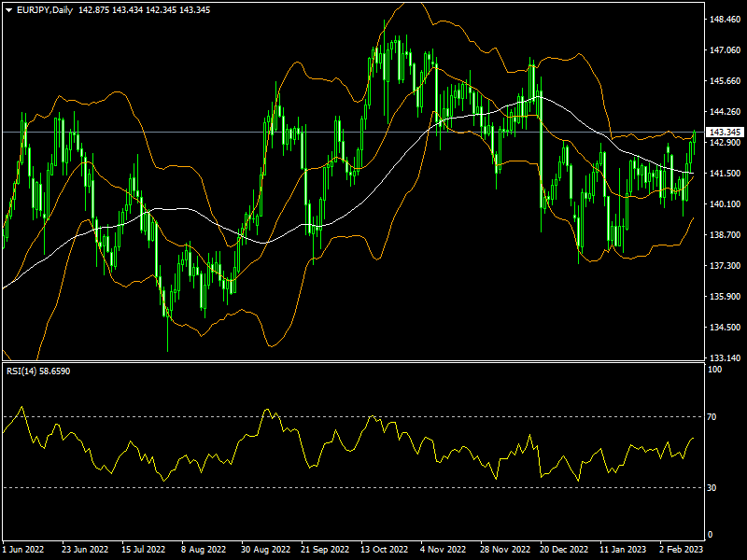Click price axis label 135.900
This screenshot has width=747, height=560.
[x=726, y=296]
